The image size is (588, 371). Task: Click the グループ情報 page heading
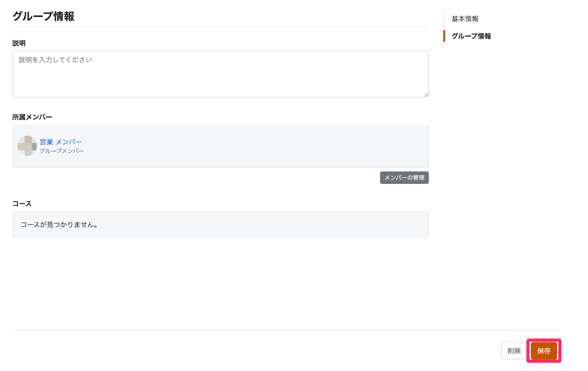coord(43,16)
